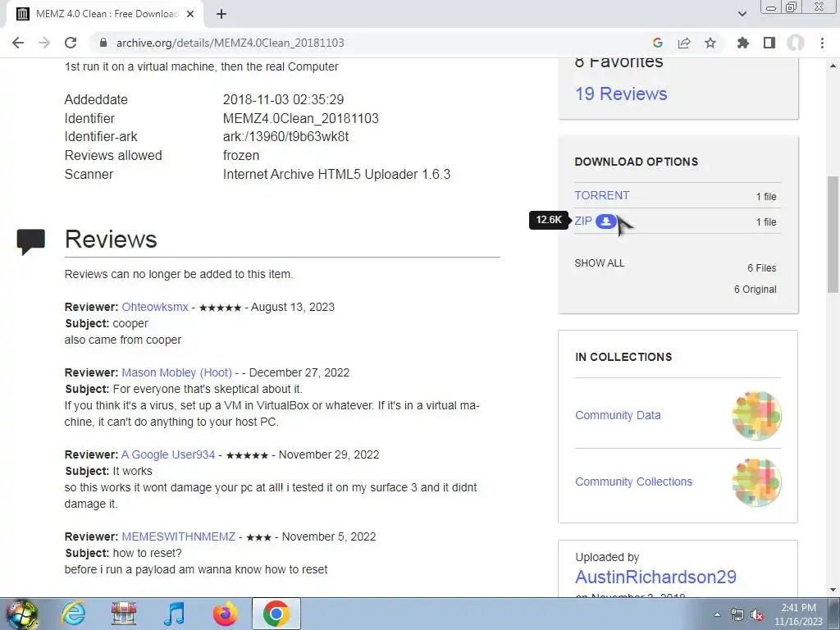
Task: Open reviewer A Google User934 profile
Action: click(x=168, y=454)
